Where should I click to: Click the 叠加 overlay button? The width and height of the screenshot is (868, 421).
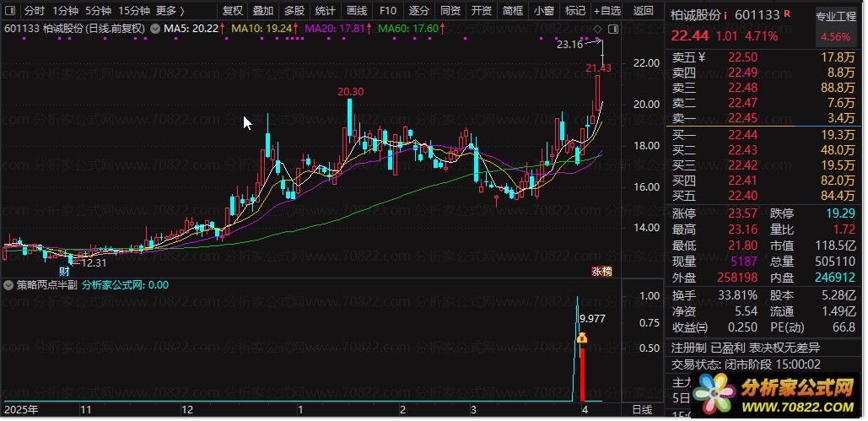(x=263, y=10)
